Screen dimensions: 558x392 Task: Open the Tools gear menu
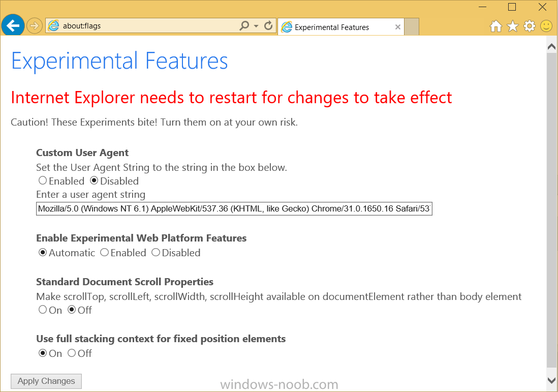[x=530, y=26]
